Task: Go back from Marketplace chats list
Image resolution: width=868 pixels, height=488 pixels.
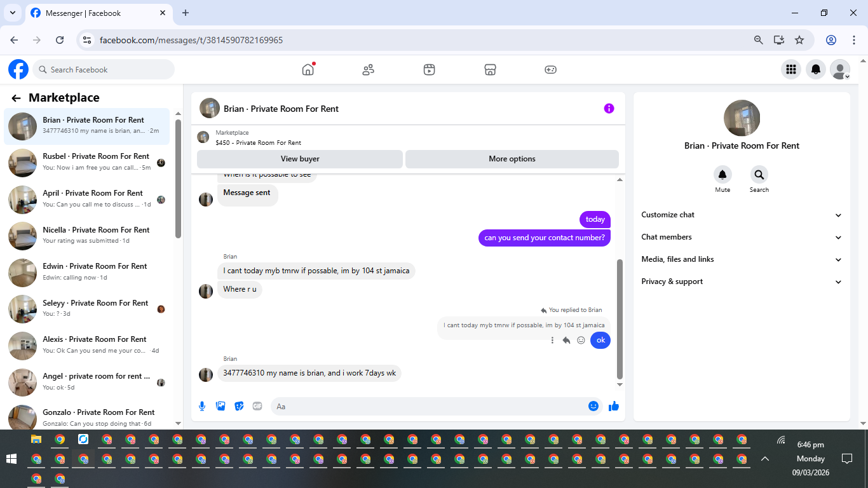Action: pos(17,98)
